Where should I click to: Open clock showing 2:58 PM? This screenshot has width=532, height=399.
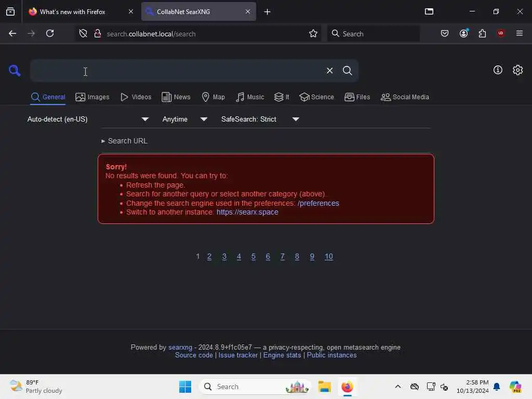(x=472, y=387)
